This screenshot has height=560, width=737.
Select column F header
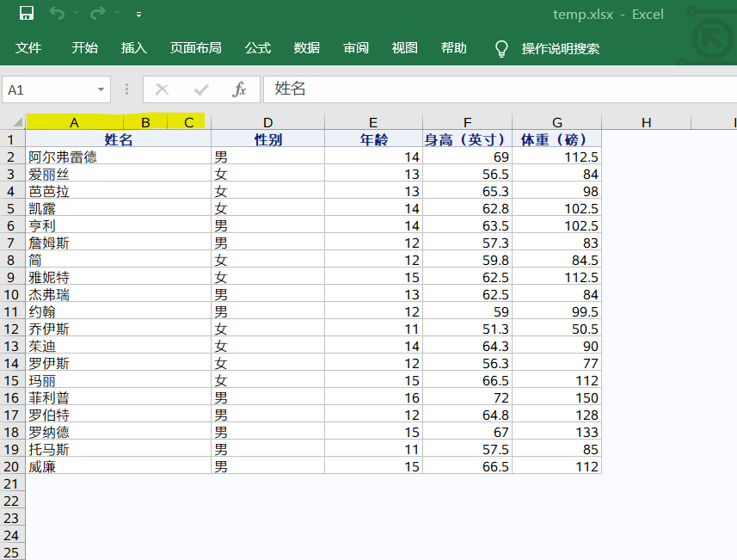tap(467, 122)
